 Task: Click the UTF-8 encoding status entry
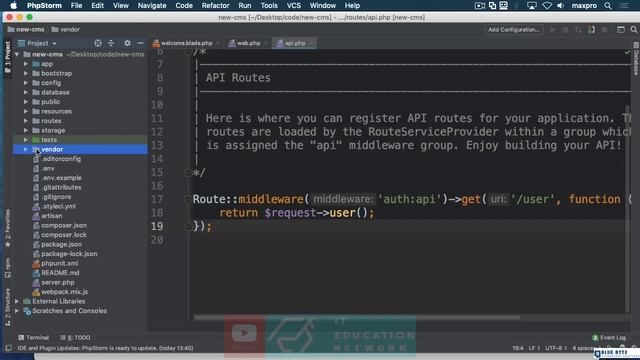click(x=556, y=348)
